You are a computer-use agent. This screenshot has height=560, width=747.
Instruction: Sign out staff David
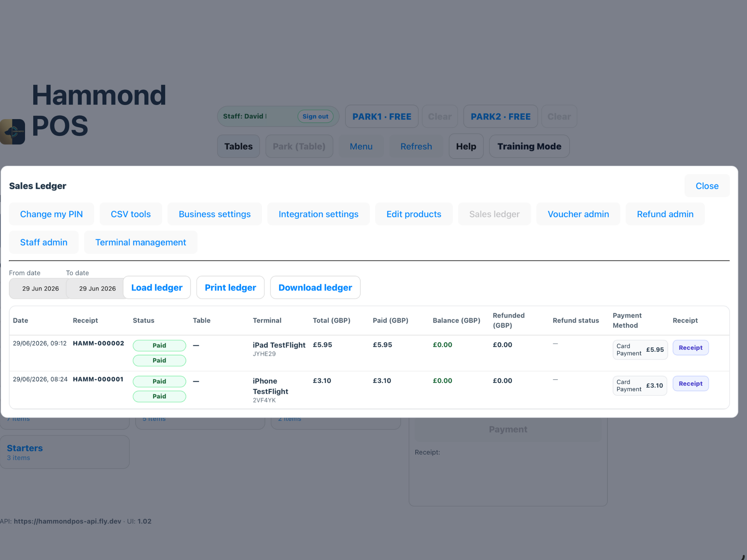tap(316, 116)
